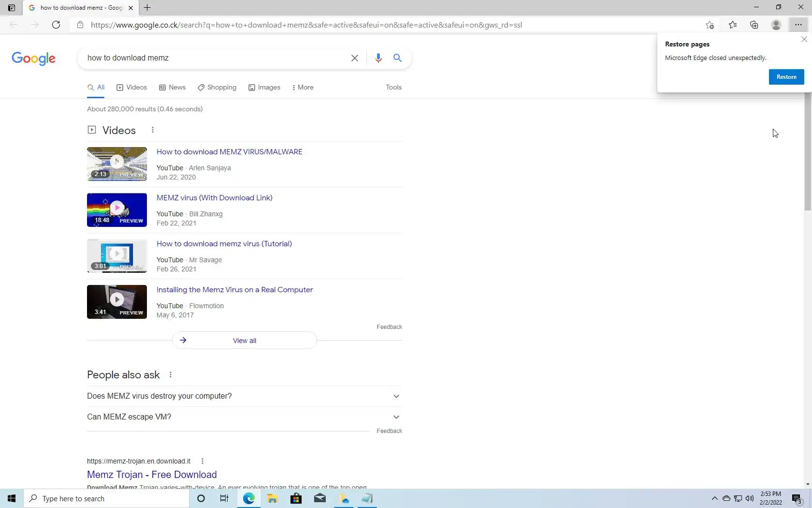Open the clock showing 2:53 PM
Image resolution: width=812 pixels, height=508 pixels.
point(771,499)
